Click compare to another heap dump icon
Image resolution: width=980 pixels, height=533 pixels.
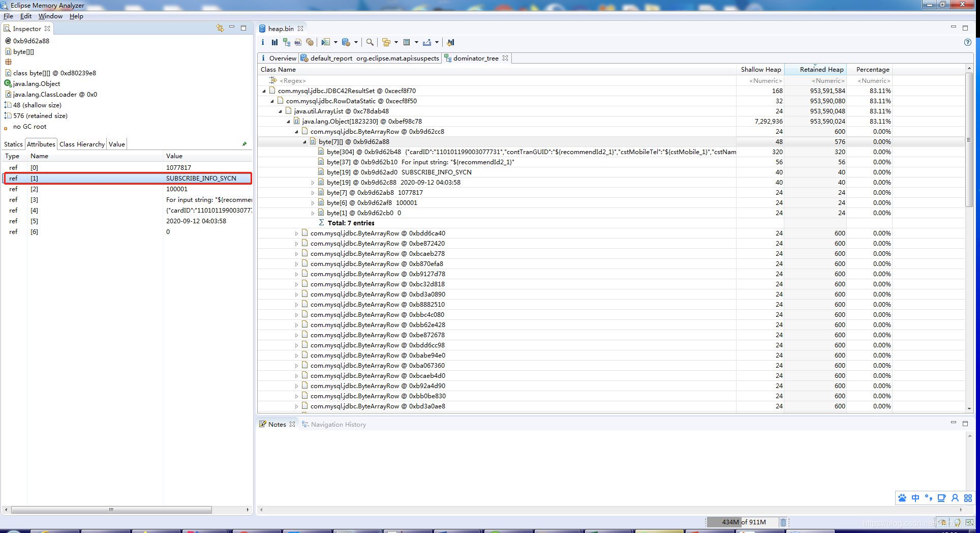[x=450, y=42]
